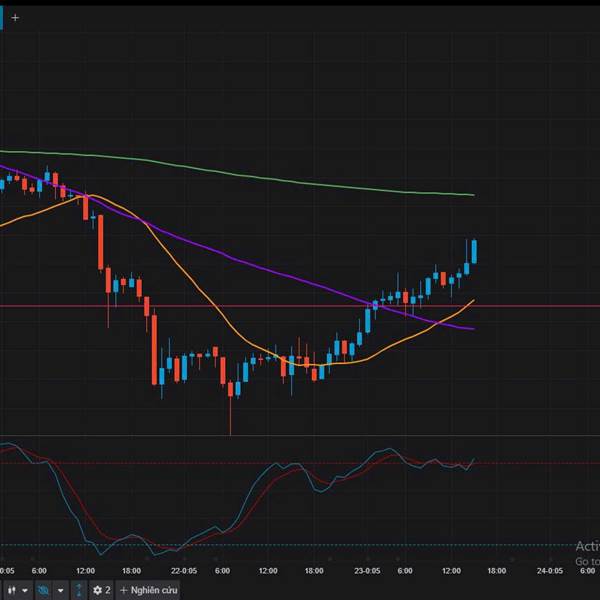
Task: Toggle the blue vertical arrows scale icon
Action: (79, 590)
